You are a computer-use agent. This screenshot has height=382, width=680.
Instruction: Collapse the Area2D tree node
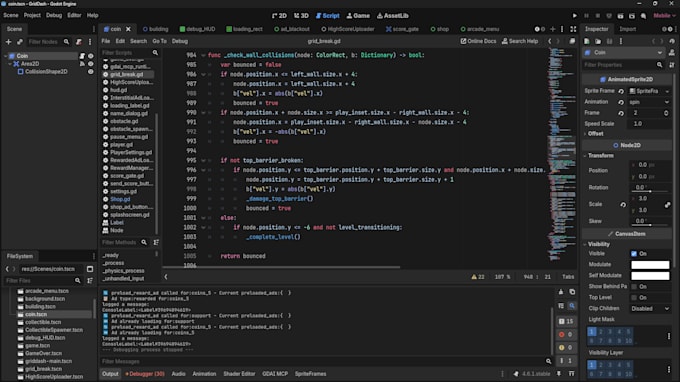[x=10, y=64]
